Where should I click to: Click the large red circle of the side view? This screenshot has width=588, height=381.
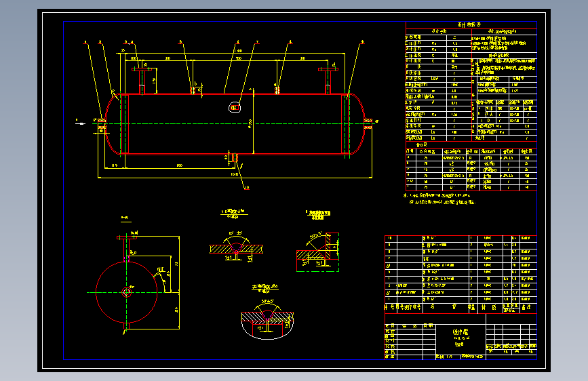click(127, 292)
